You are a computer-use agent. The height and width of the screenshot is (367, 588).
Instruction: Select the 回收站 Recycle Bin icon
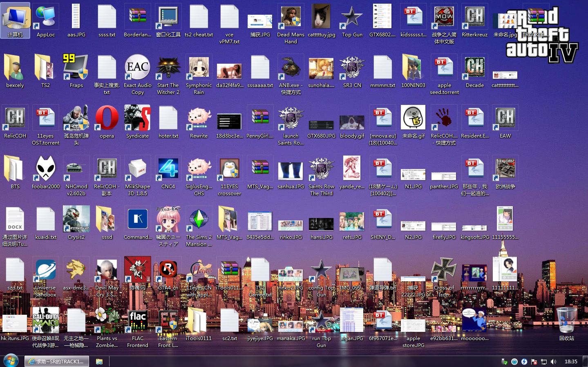coord(566,322)
